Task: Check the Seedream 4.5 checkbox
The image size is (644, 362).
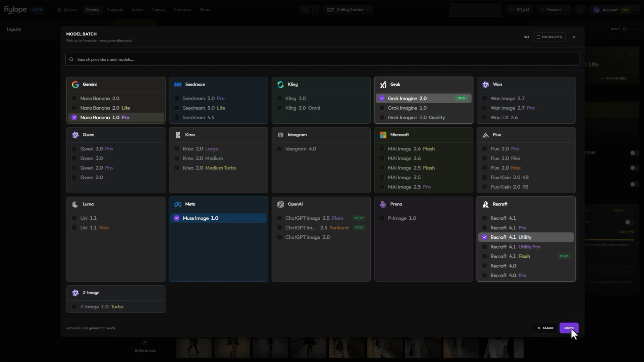Action: pyautogui.click(x=177, y=118)
